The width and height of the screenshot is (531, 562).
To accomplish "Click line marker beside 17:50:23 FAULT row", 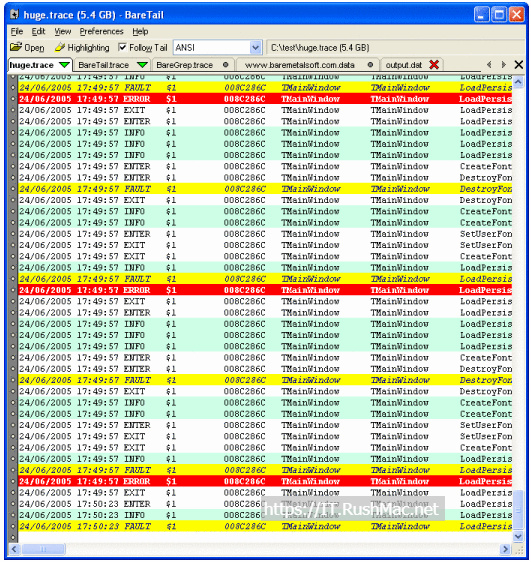I will pyautogui.click(x=13, y=527).
